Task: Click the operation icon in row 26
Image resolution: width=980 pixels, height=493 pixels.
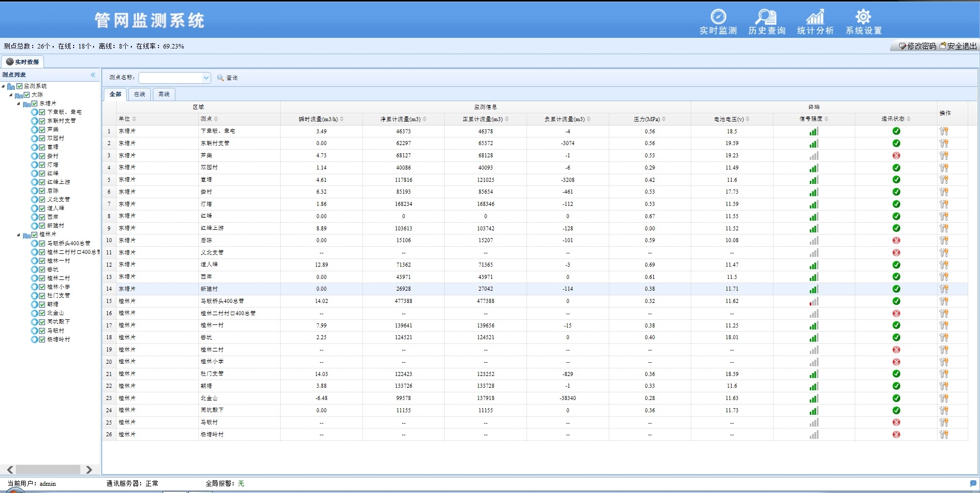Action: 944,435
